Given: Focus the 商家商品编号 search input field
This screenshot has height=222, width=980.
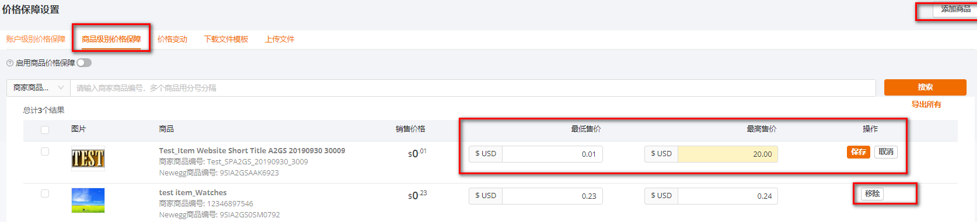Looking at the screenshot, I should pos(473,88).
